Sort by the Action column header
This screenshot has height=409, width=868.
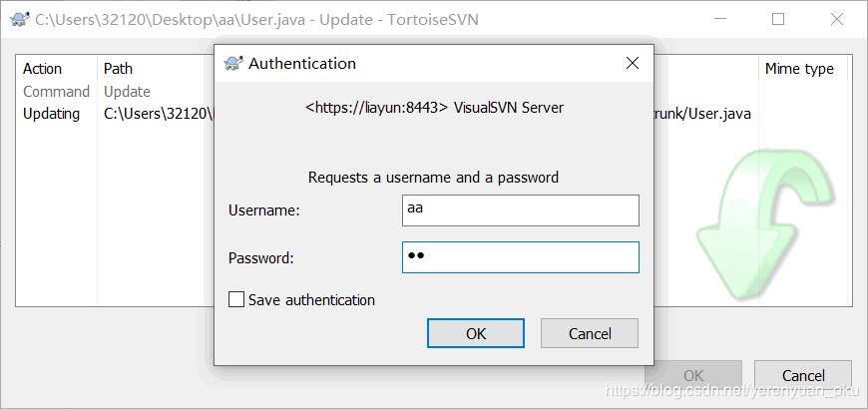click(56, 69)
